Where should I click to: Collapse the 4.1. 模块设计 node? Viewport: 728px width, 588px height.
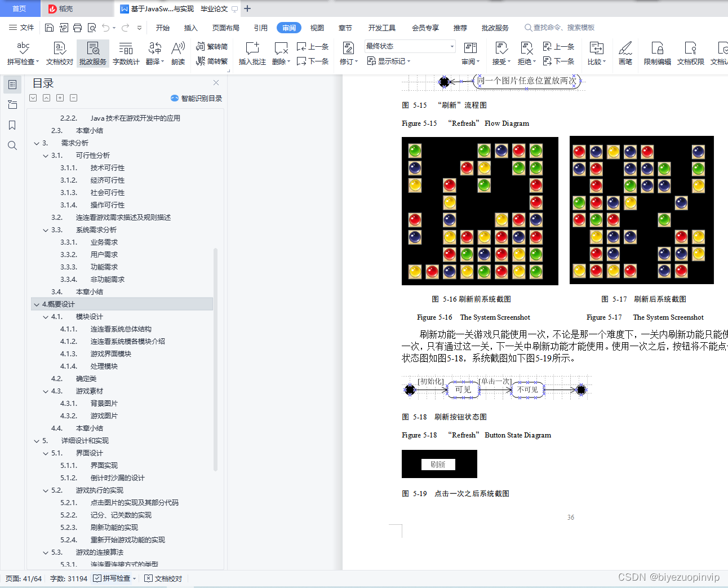pos(46,317)
